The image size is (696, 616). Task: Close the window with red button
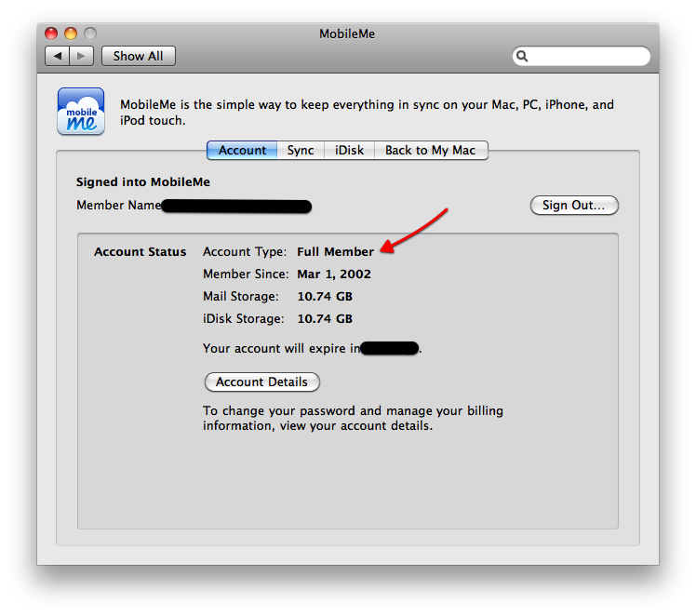[51, 33]
